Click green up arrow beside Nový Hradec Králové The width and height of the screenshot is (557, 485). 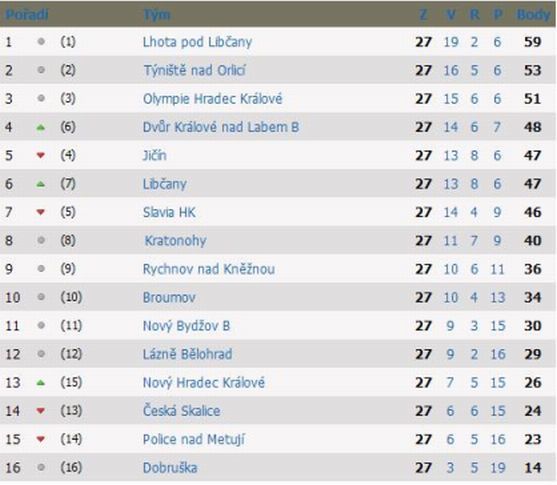pos(41,383)
